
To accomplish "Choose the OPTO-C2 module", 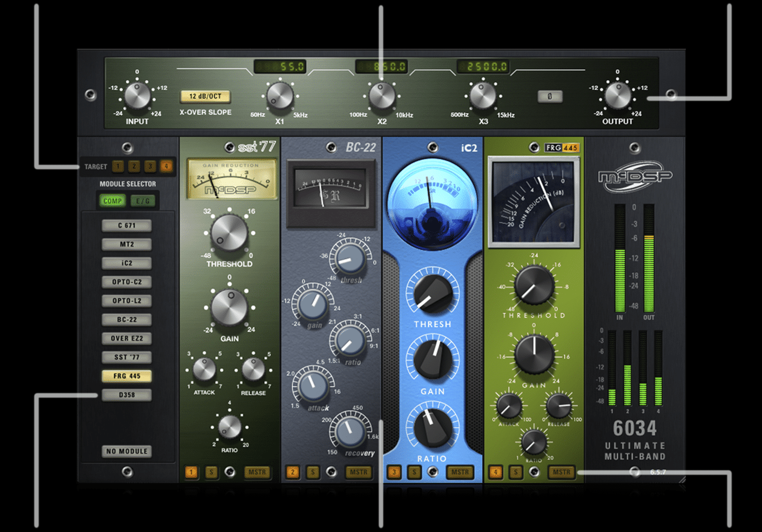I will [x=126, y=282].
